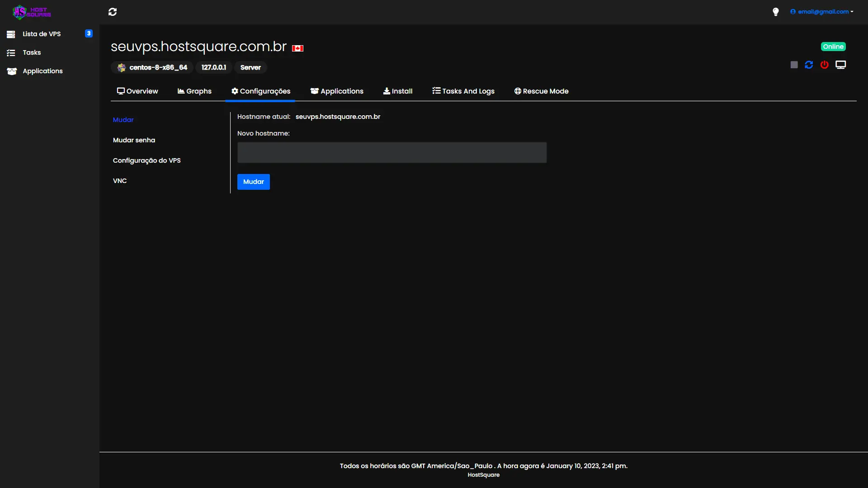Click the blue restart VPS icon
This screenshot has height=488, width=868.
point(809,65)
